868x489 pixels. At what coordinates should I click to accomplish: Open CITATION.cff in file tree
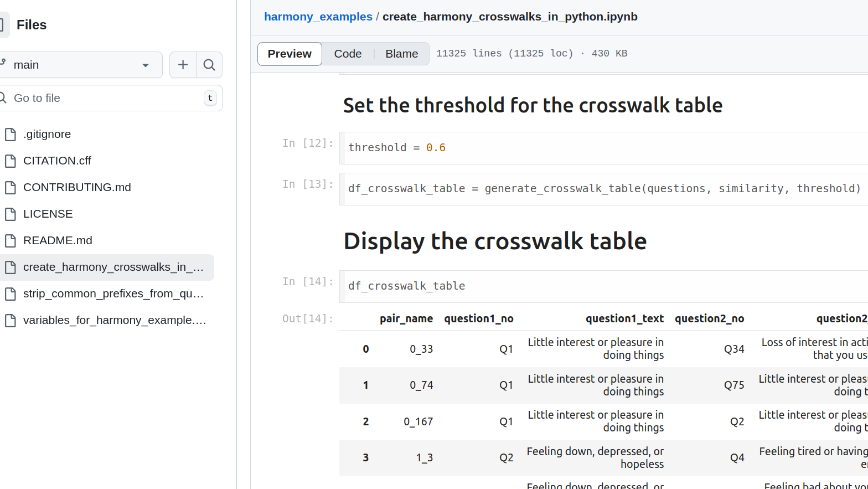57,161
